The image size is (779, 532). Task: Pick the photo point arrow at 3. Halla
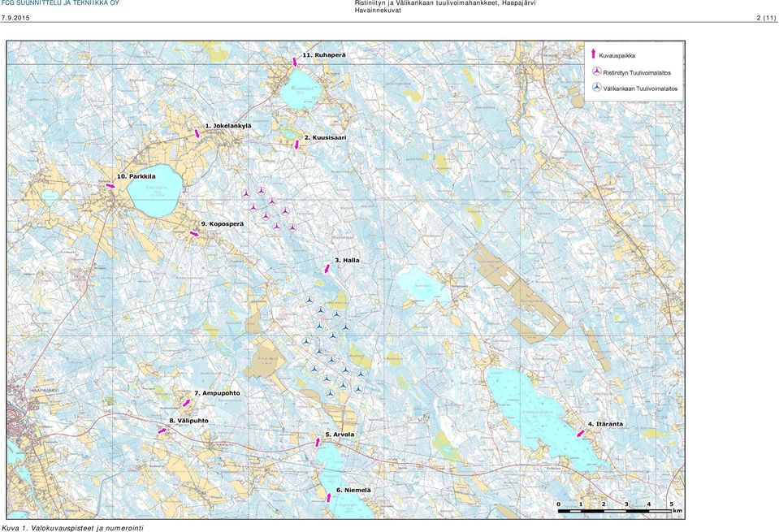click(327, 268)
